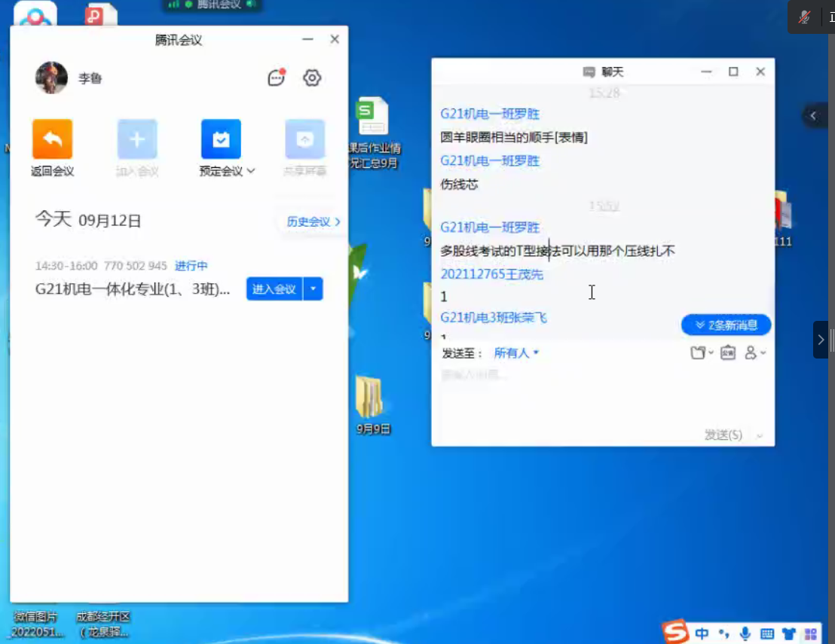Open the settings gear in Tencent Meeting
The width and height of the screenshot is (835, 644).
tap(312, 78)
